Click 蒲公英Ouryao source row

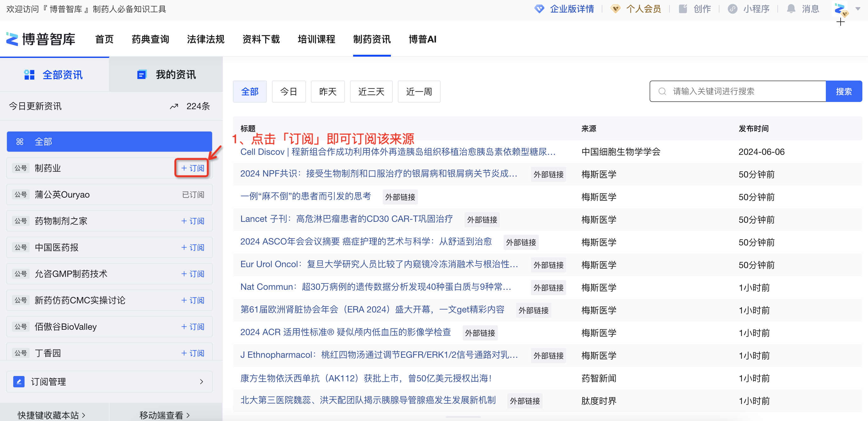(x=110, y=195)
